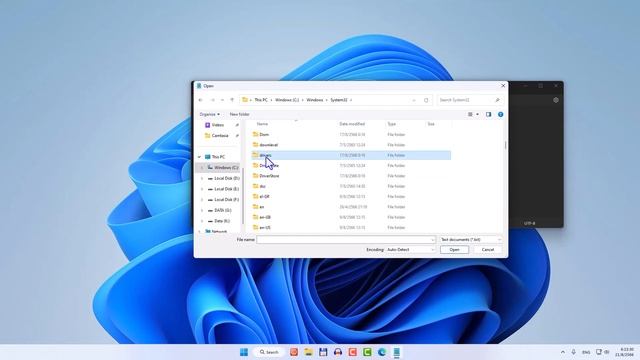The height and width of the screenshot is (360, 640).
Task: Open the recent locations dropdown chevron
Action: pyautogui.click(x=222, y=100)
